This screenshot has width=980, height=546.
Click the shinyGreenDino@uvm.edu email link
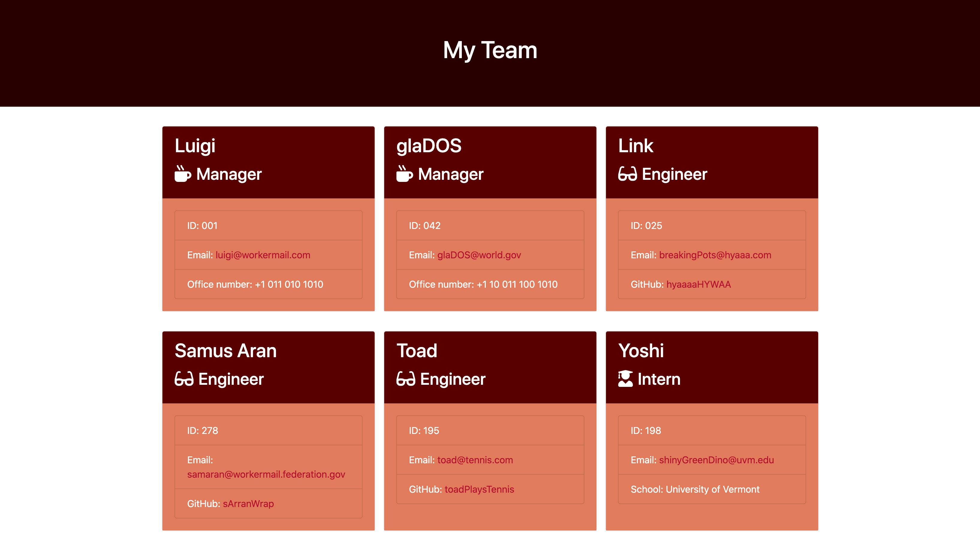pos(717,459)
